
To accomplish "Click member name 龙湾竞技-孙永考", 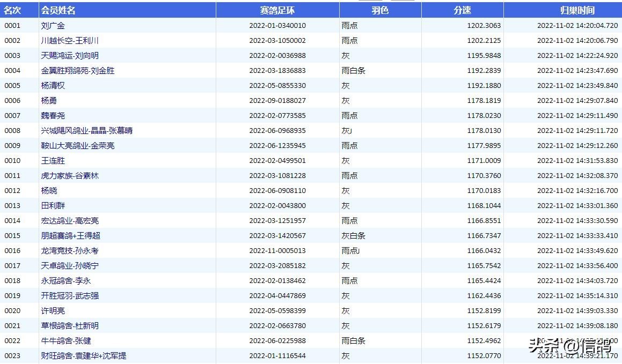I will coord(70,251).
